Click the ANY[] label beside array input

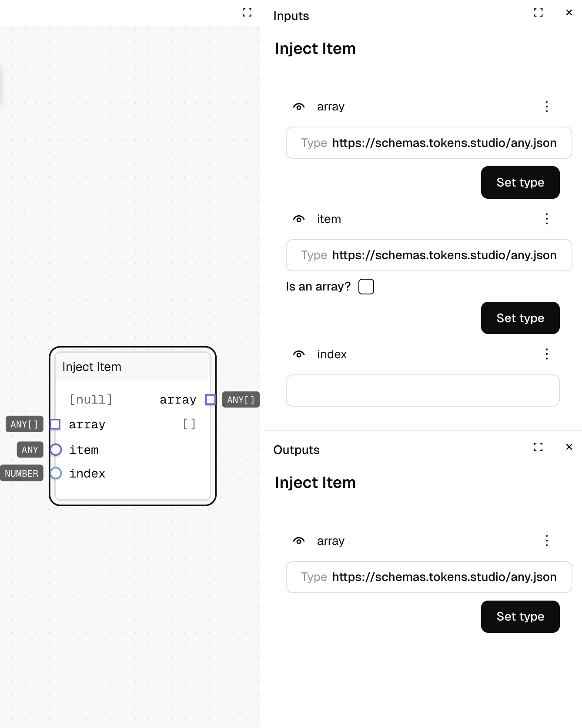(x=24, y=424)
